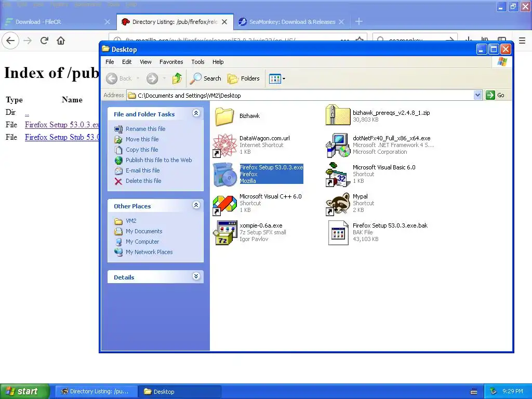This screenshot has height=399, width=532.
Task: Open the Tools menu in Explorer
Action: click(198, 62)
